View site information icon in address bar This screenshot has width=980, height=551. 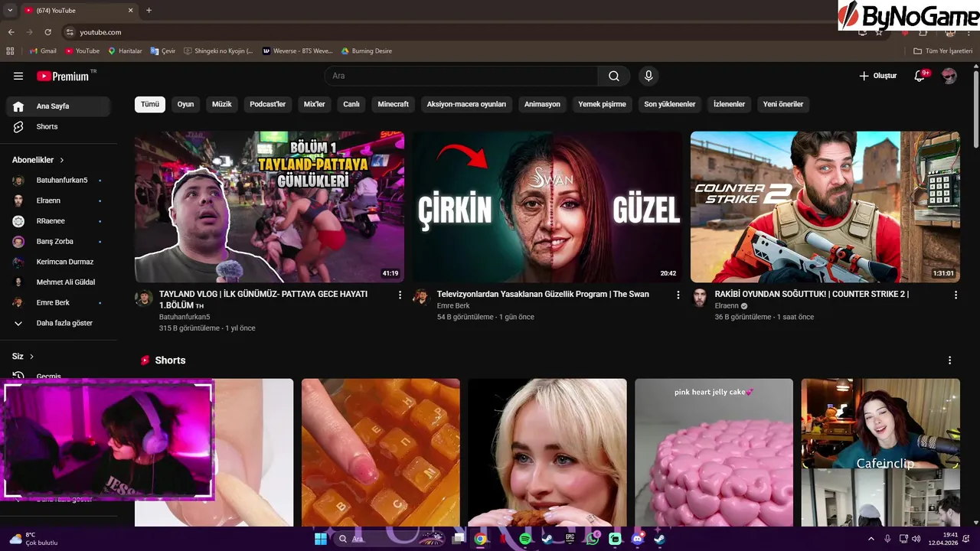tap(70, 32)
